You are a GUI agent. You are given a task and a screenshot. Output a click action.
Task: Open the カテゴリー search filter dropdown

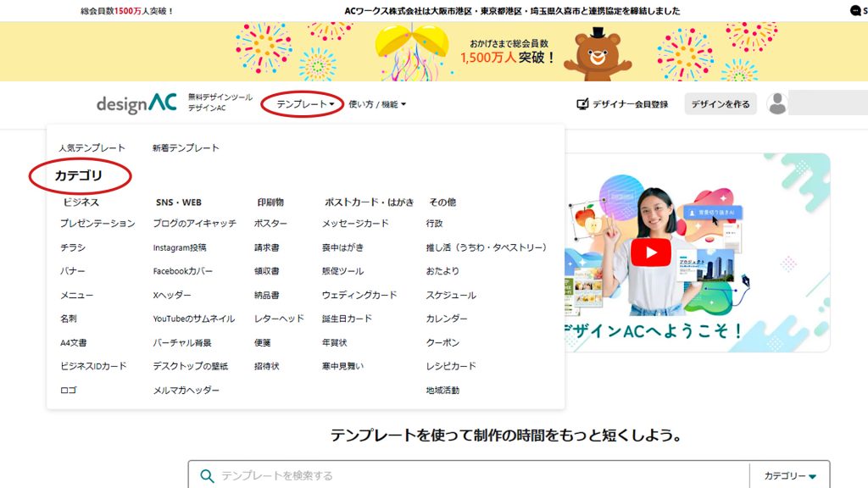point(789,476)
